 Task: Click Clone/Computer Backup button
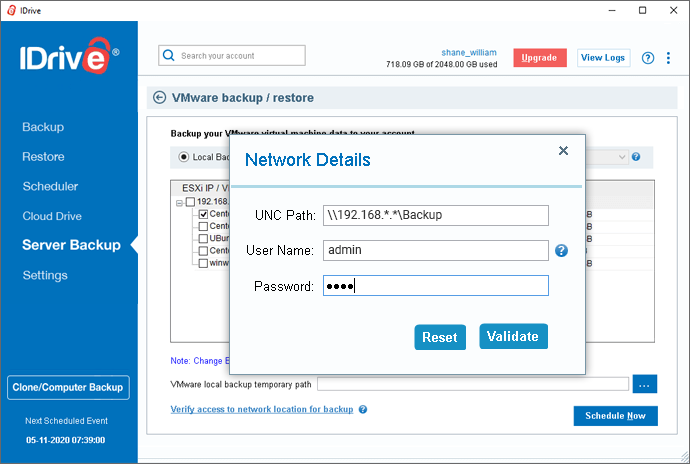tap(68, 387)
